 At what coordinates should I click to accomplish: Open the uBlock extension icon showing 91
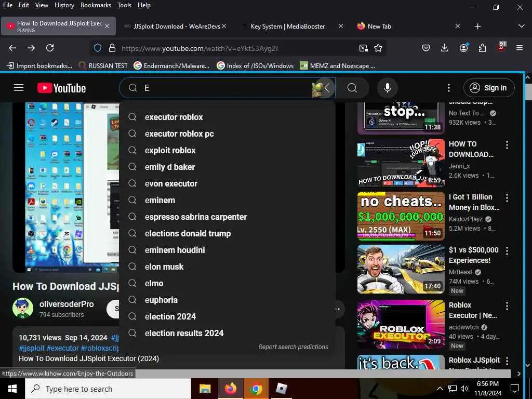(501, 47)
